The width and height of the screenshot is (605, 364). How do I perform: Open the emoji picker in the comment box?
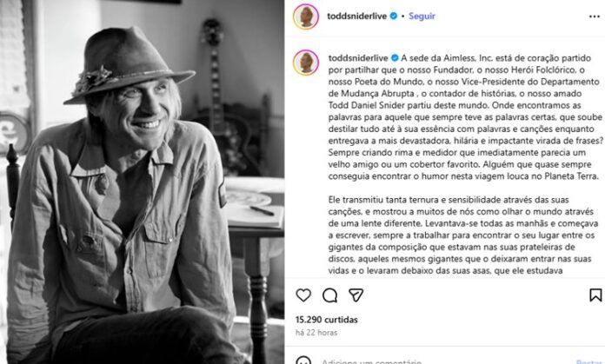point(303,361)
